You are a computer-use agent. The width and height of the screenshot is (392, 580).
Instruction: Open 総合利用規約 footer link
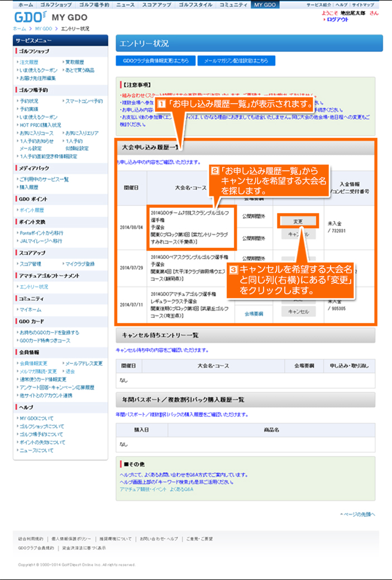click(x=31, y=539)
